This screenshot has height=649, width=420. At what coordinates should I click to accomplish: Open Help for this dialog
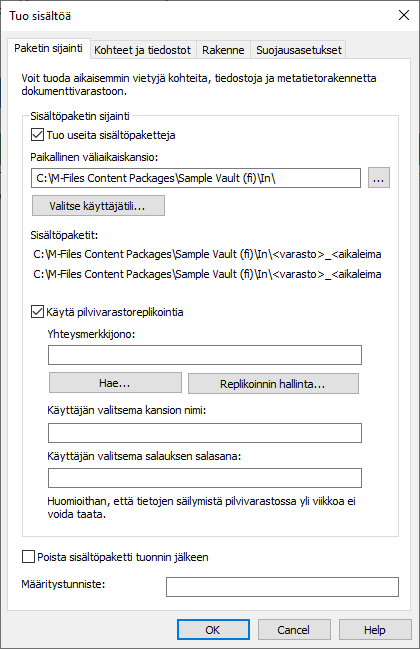pyautogui.click(x=375, y=630)
